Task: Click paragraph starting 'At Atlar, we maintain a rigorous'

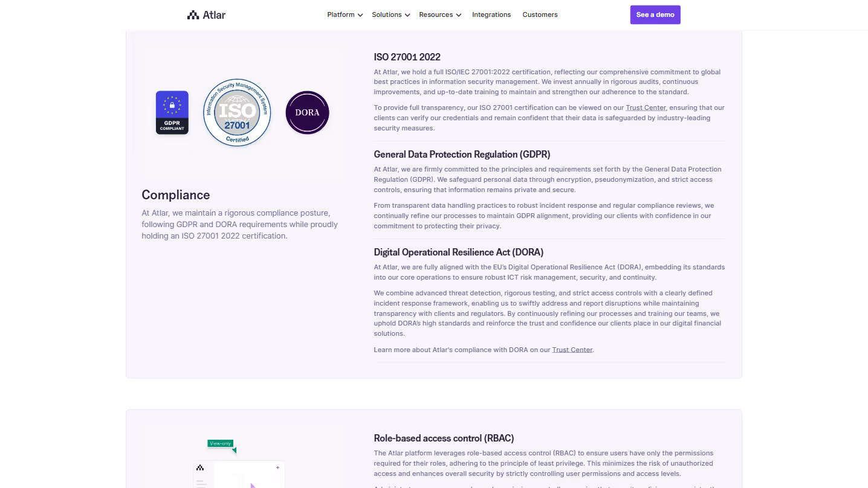Action: (240, 225)
